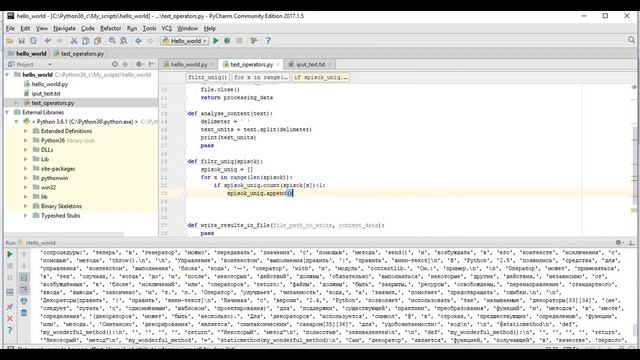Image resolution: width=640 pixels, height=360 pixels.
Task: Hide the Project tool window
Action: point(151,64)
